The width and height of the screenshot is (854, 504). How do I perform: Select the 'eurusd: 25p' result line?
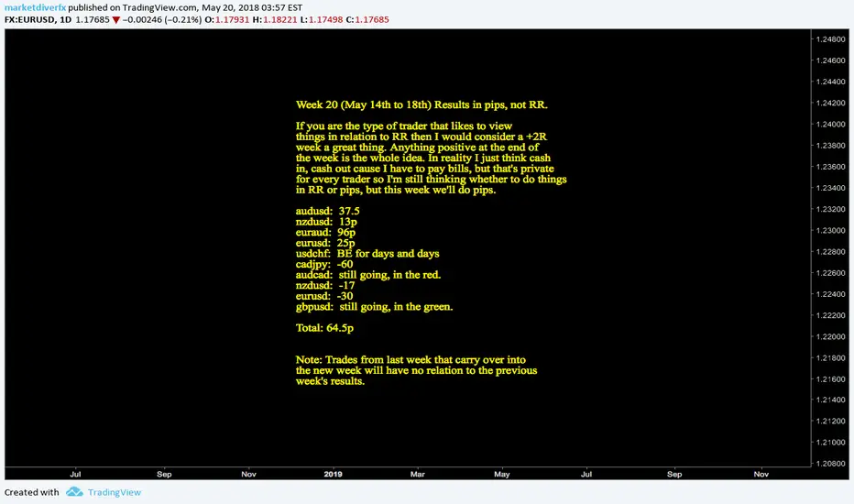click(325, 243)
